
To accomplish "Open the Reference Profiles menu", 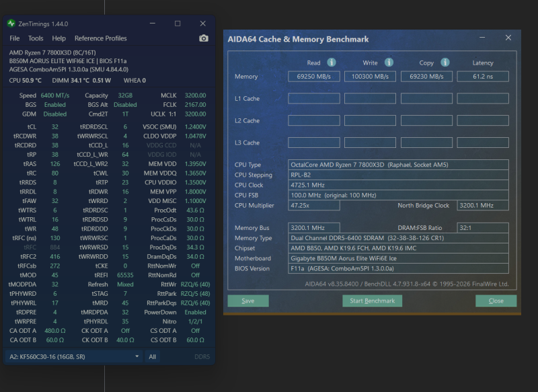I will point(100,38).
